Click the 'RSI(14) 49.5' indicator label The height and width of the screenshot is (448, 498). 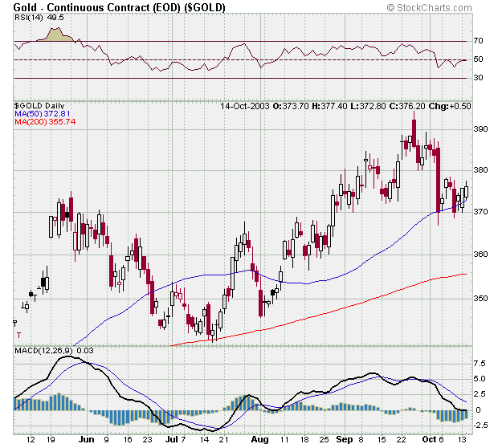click(39, 18)
